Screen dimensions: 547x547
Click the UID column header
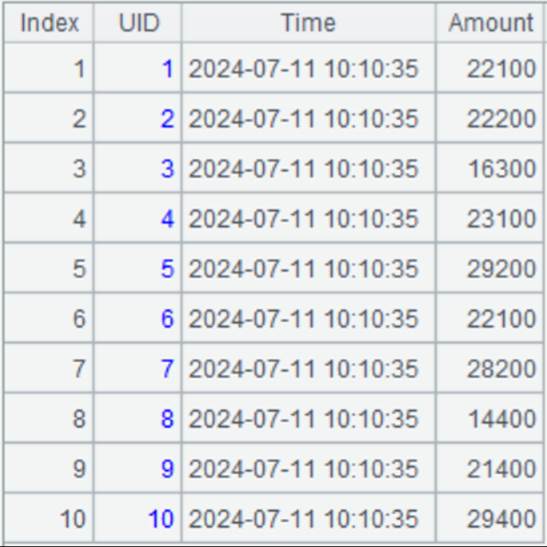138,23
